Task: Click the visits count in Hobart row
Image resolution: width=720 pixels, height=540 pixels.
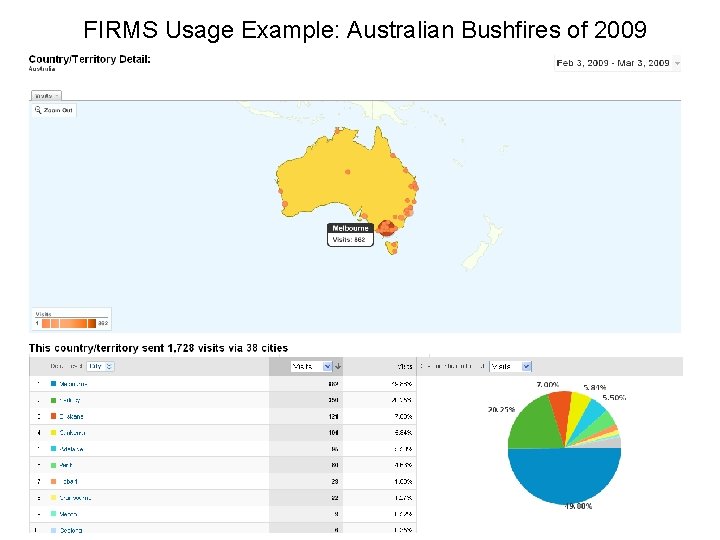Action: 335,481
